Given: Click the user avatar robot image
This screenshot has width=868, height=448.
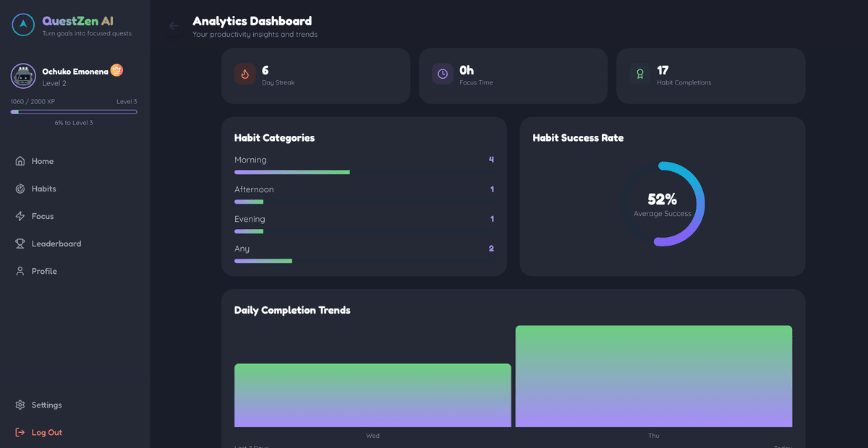Looking at the screenshot, I should (x=23, y=76).
